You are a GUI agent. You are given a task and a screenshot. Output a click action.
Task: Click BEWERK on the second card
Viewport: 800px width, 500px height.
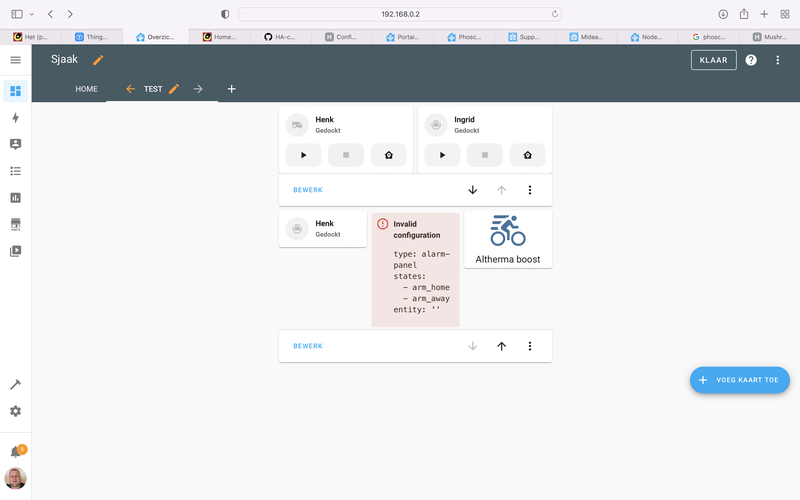point(308,346)
